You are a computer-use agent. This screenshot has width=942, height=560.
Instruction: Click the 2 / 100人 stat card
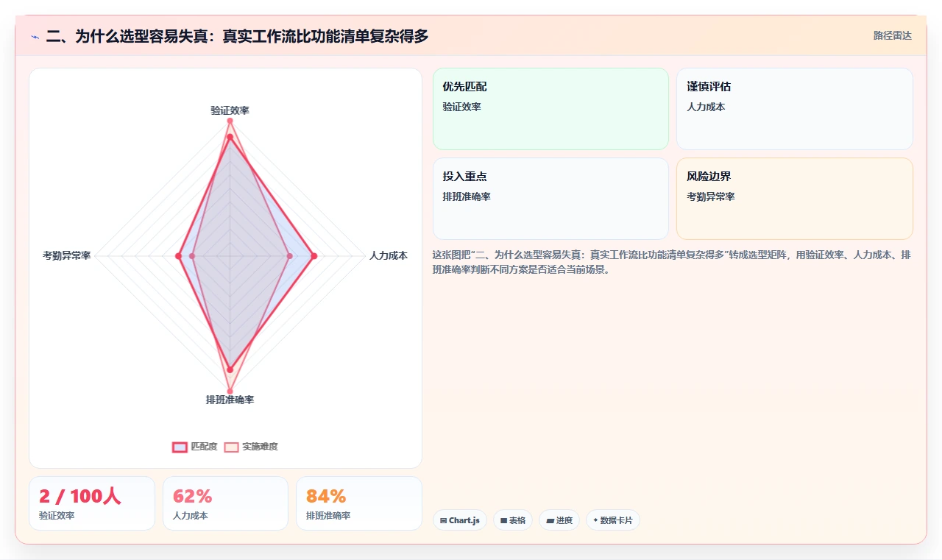(92, 503)
